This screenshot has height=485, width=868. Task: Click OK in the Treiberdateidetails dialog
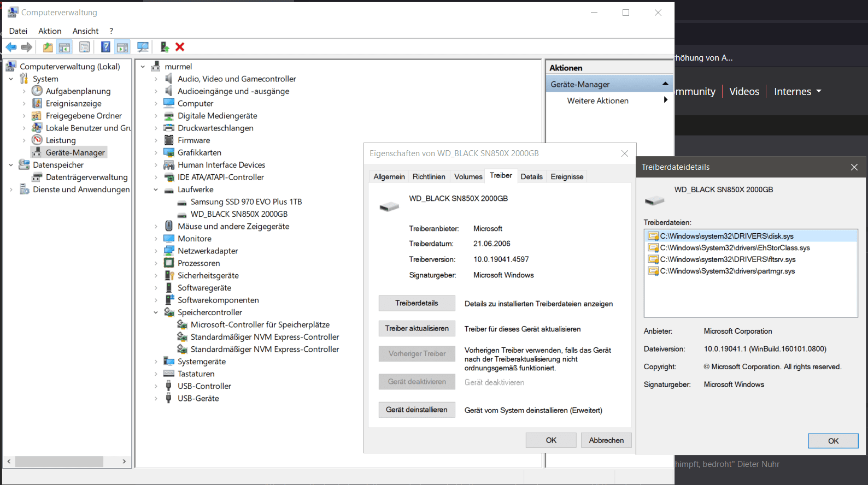[833, 441]
